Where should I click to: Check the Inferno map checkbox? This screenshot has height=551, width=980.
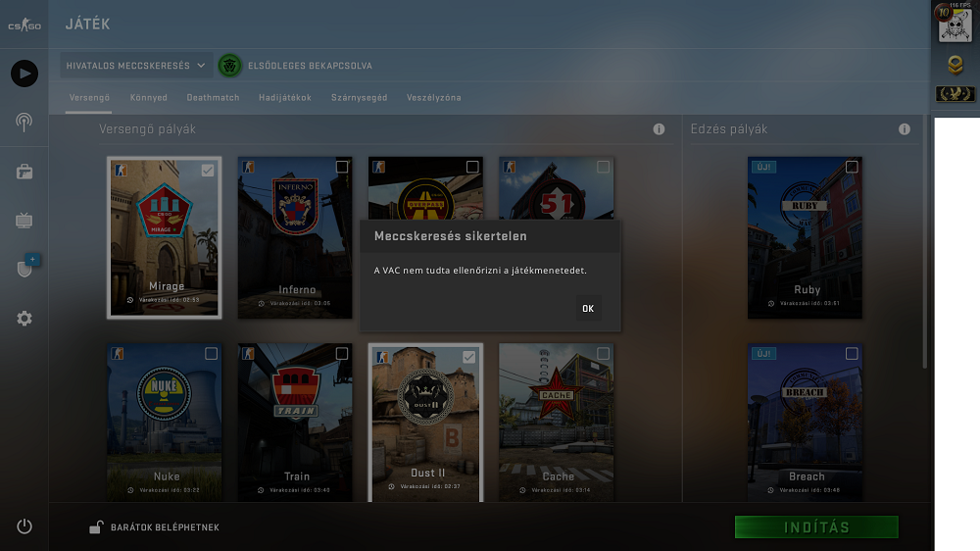click(342, 167)
